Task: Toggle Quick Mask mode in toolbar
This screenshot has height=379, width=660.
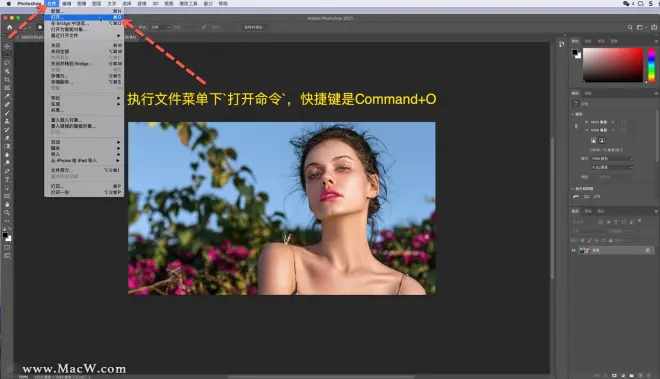Action: tap(7, 248)
